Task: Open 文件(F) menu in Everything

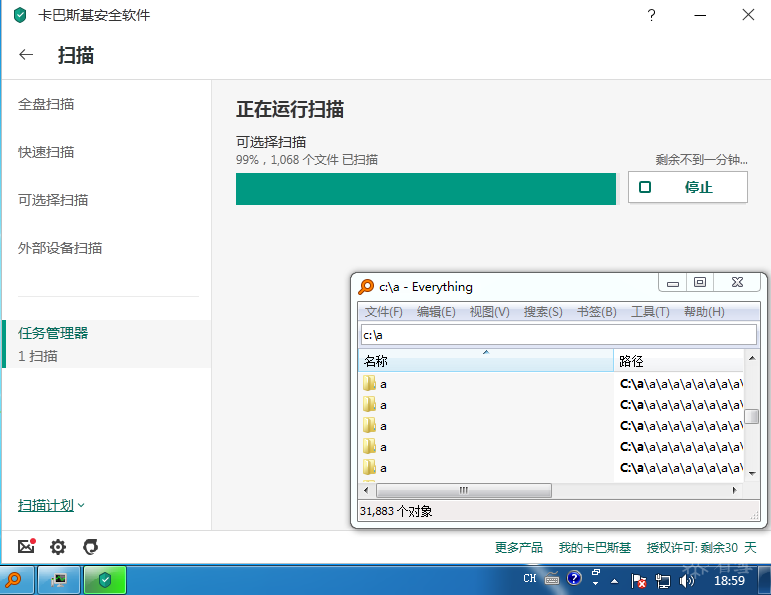Action: (384, 312)
